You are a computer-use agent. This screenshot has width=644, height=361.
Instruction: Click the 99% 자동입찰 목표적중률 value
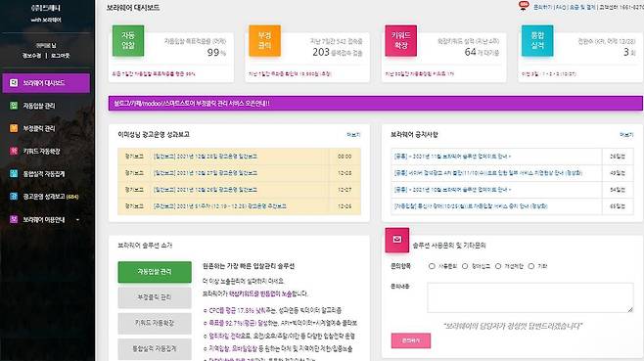(216, 52)
